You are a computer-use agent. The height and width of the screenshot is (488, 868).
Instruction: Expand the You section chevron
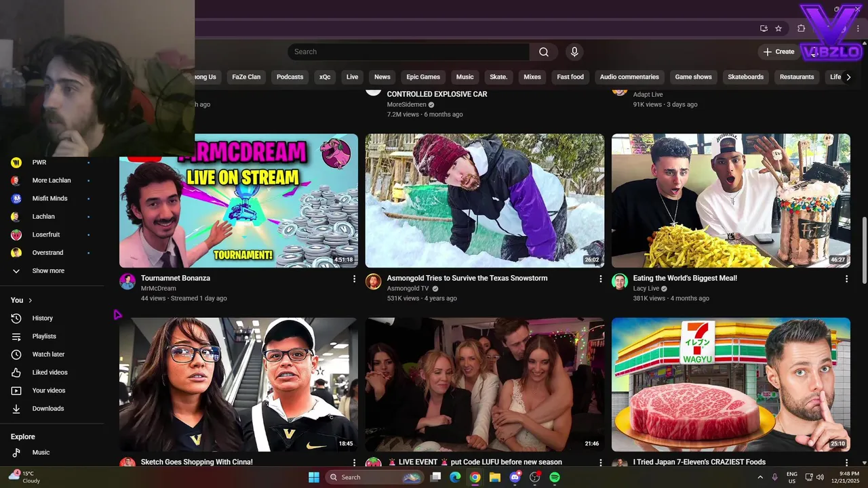[x=30, y=300]
